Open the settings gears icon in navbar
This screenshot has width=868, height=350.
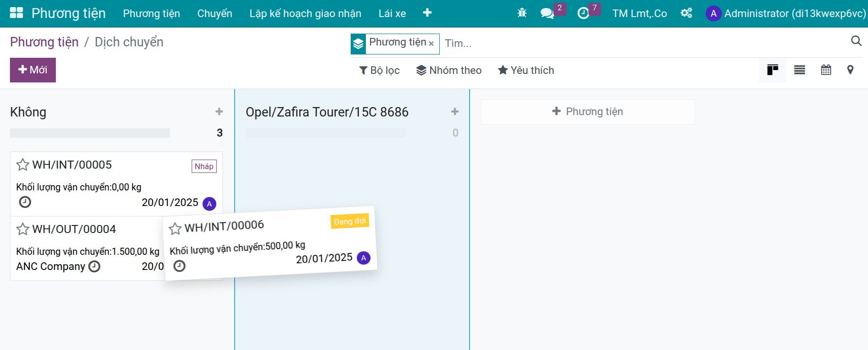pyautogui.click(x=686, y=13)
